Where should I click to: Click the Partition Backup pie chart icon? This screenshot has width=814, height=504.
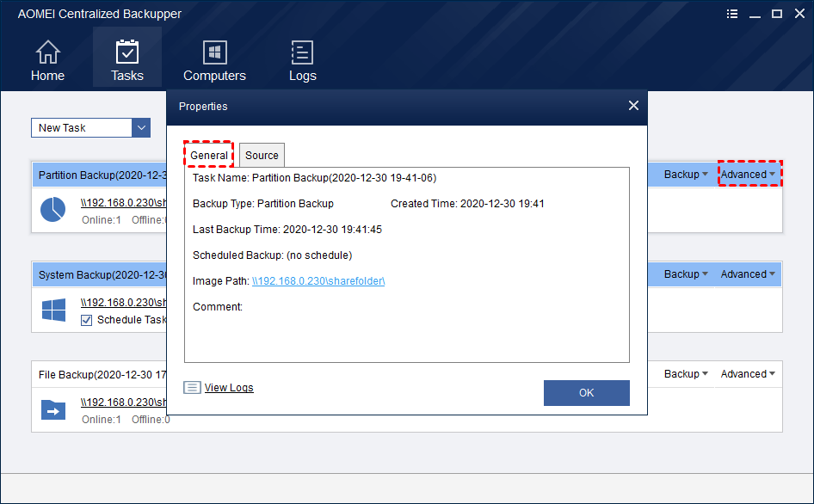53,210
